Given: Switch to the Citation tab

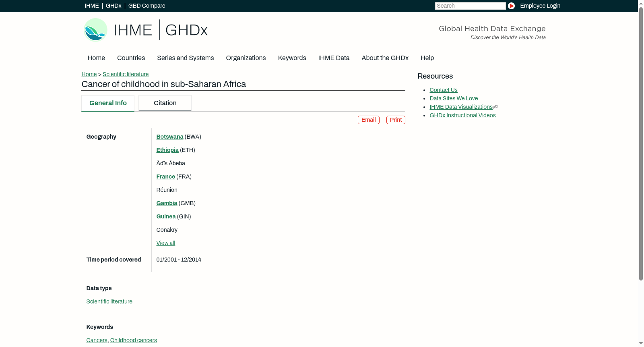Looking at the screenshot, I should point(165,103).
